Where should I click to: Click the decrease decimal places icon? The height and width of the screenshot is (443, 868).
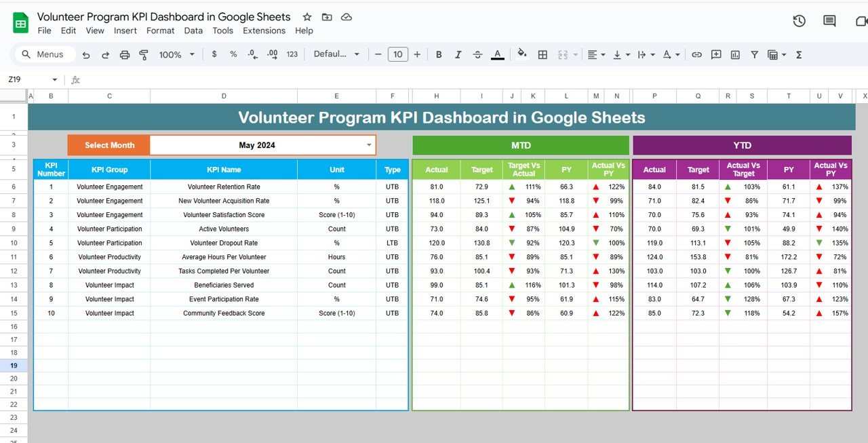click(251, 54)
